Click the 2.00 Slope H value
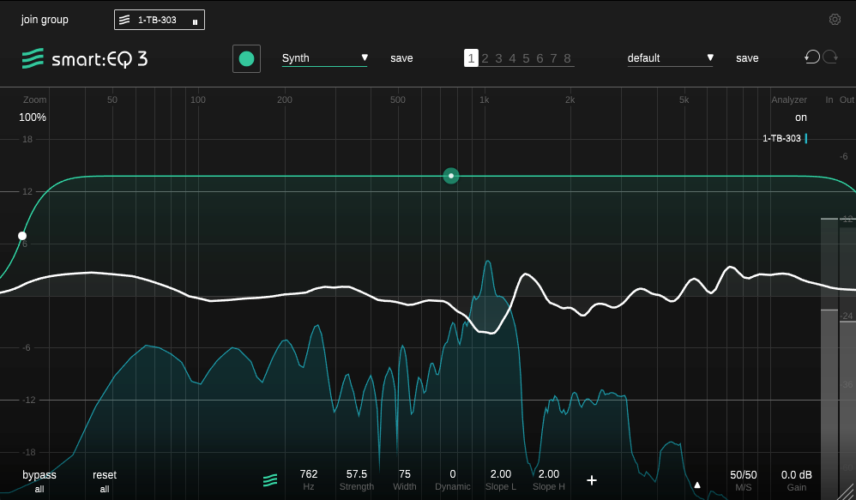856x500 pixels. point(549,474)
